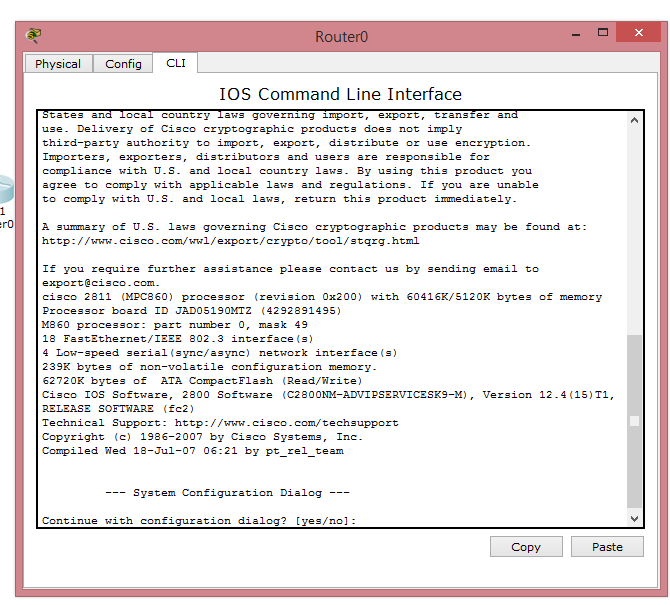Click the vertical scrollbar thumb in CLI terminal

634,421
